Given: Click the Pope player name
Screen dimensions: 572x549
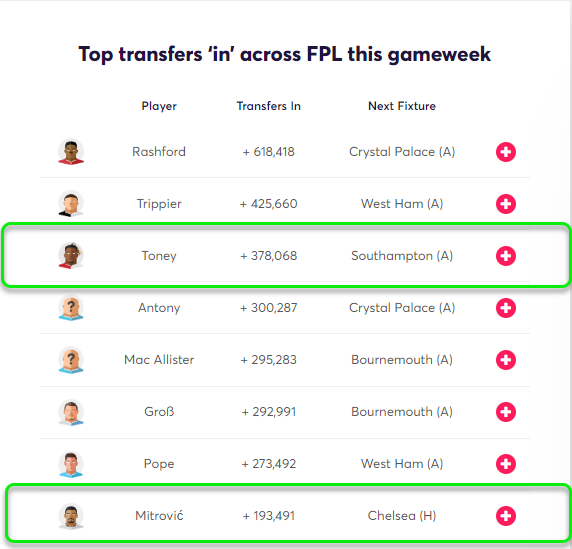Looking at the screenshot, I should 159,464.
